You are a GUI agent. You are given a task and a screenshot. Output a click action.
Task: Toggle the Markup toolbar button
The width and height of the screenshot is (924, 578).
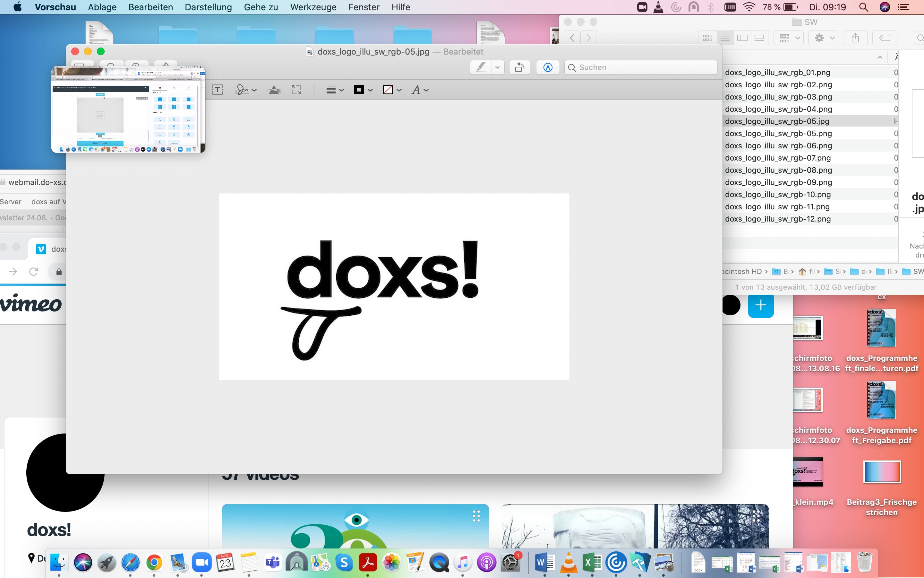click(548, 68)
